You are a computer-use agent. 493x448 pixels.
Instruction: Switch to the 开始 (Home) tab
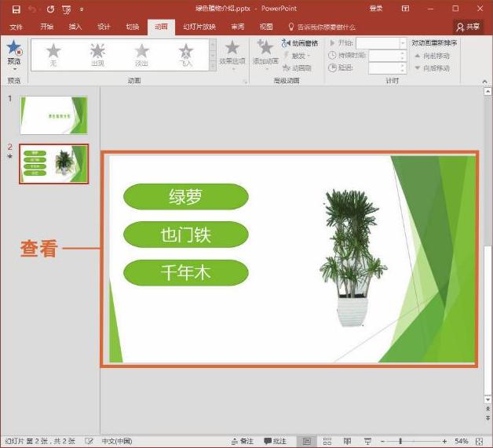pyautogui.click(x=46, y=27)
